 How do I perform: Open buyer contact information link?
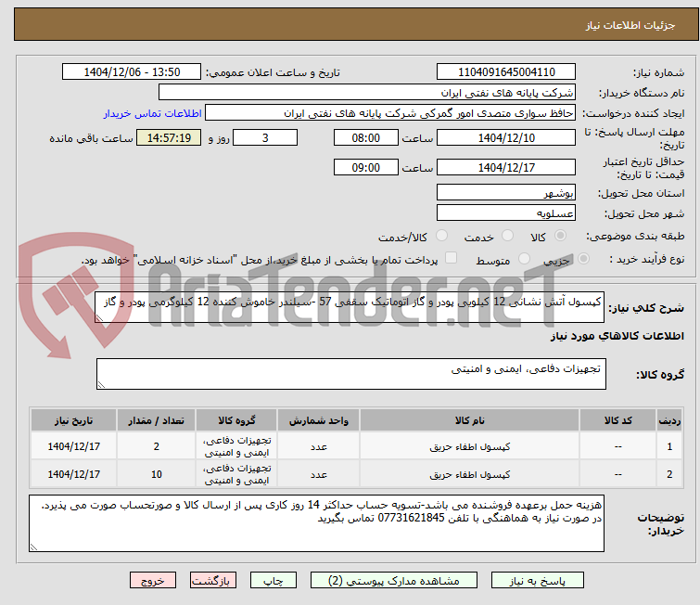tap(153, 113)
